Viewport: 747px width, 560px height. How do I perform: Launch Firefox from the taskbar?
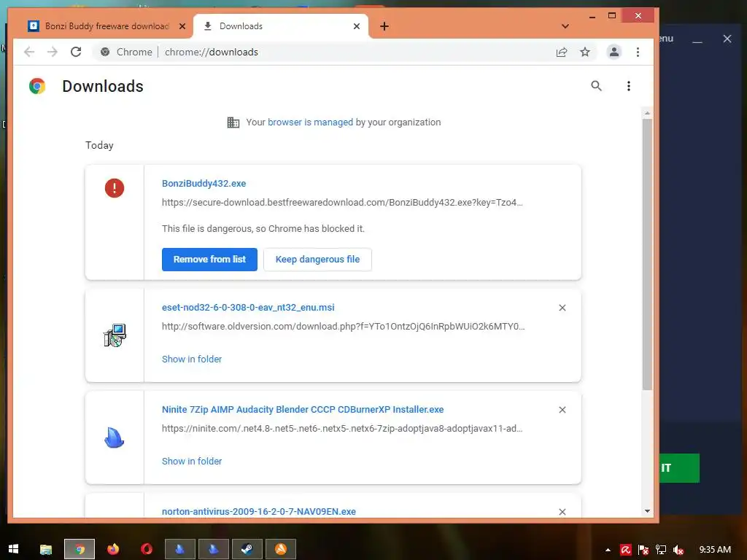113,549
